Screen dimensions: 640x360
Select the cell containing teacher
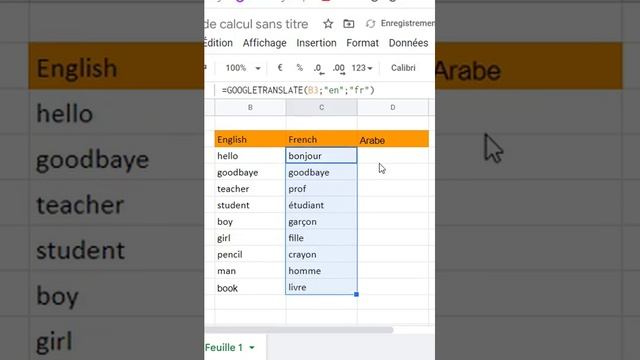click(250, 189)
